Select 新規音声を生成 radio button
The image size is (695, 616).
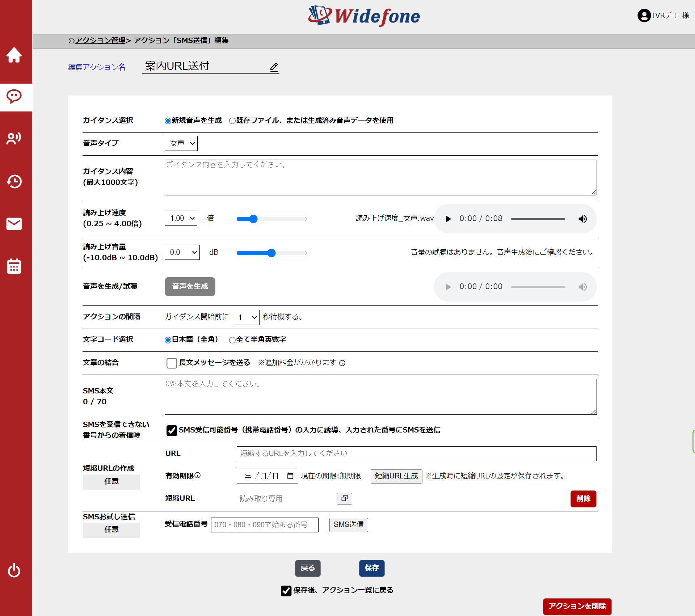(168, 121)
